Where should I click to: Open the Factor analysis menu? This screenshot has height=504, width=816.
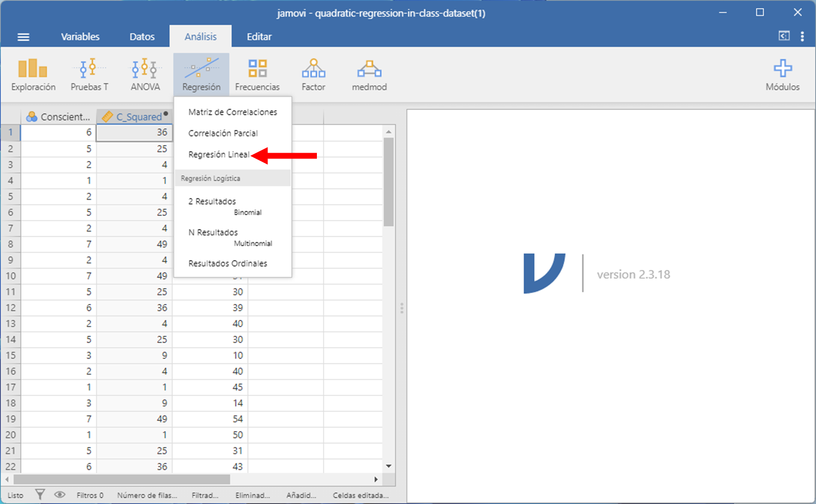313,75
